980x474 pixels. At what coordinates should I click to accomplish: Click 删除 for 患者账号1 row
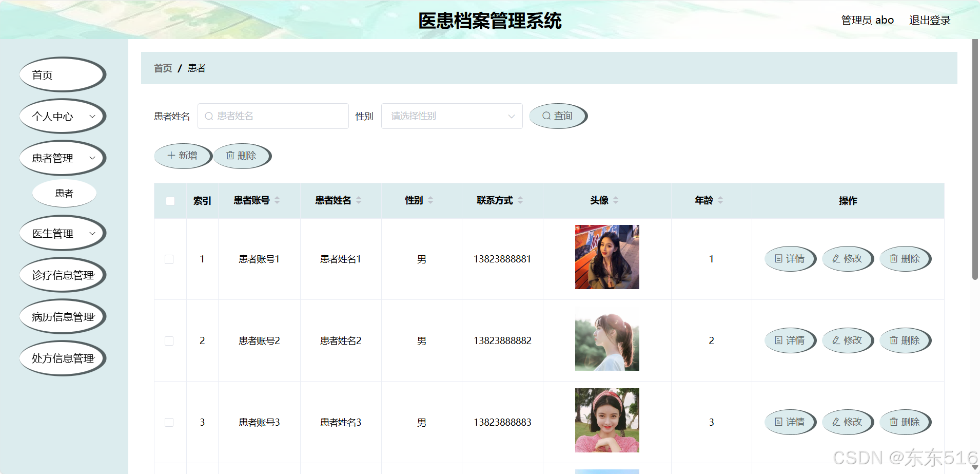click(x=905, y=259)
